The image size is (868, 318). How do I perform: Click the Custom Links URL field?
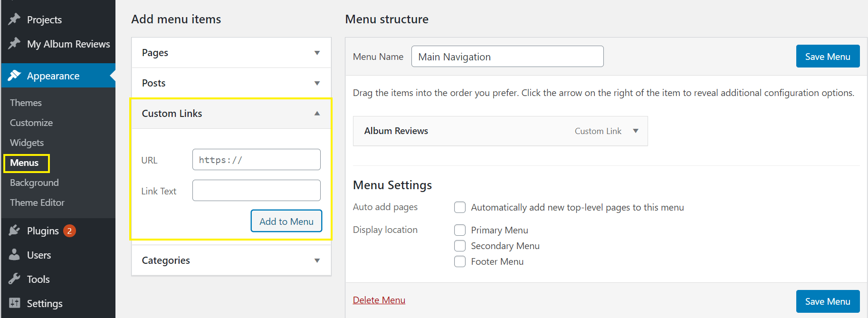click(256, 160)
